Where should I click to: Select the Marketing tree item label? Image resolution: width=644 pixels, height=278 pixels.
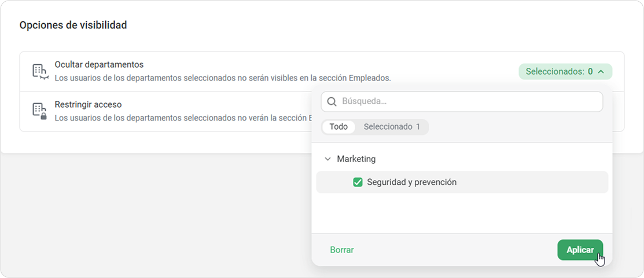coord(356,159)
